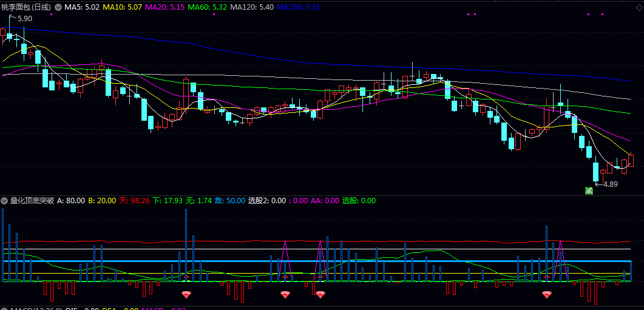Click the diamond icon below the second magenta spike
The height and width of the screenshot is (310, 644).
pos(320,294)
